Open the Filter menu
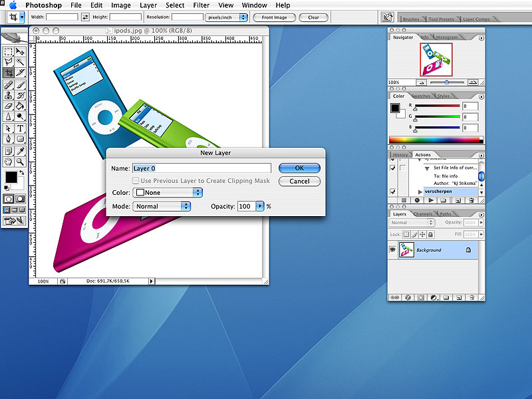 click(201, 5)
